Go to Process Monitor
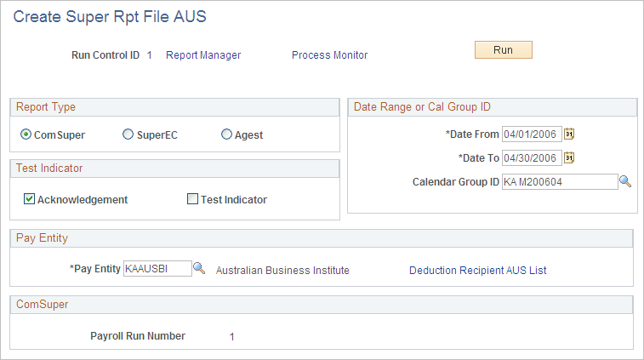 (x=329, y=55)
